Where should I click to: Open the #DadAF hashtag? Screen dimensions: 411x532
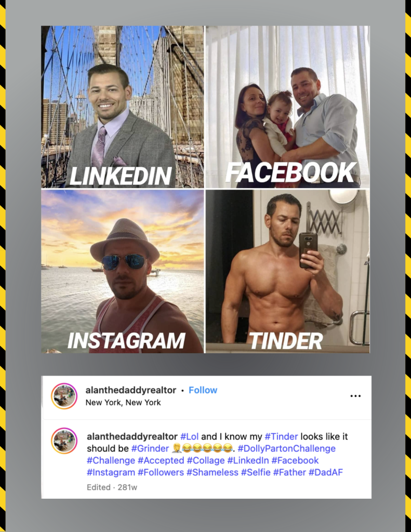coord(325,472)
